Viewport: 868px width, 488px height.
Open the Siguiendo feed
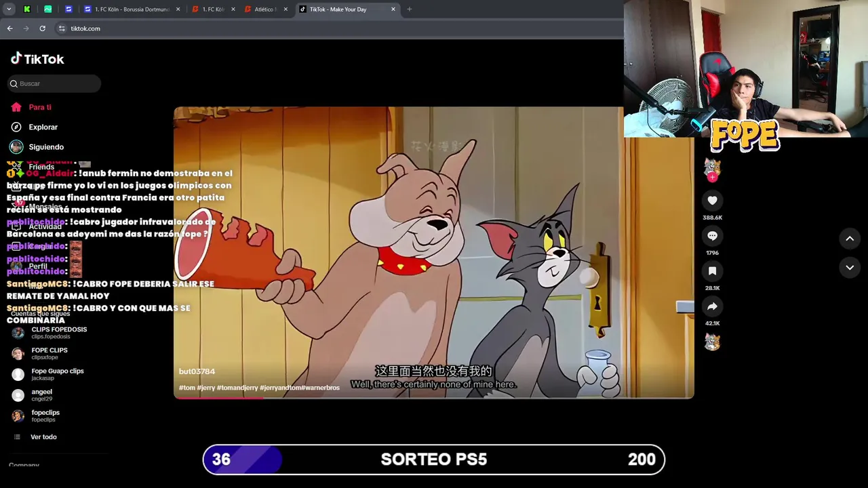point(46,147)
